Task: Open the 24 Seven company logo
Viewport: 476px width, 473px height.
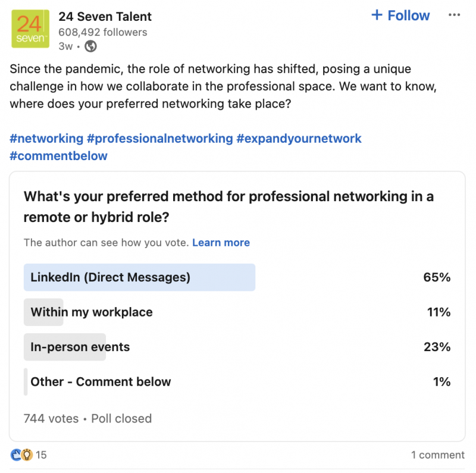Action: (x=30, y=29)
